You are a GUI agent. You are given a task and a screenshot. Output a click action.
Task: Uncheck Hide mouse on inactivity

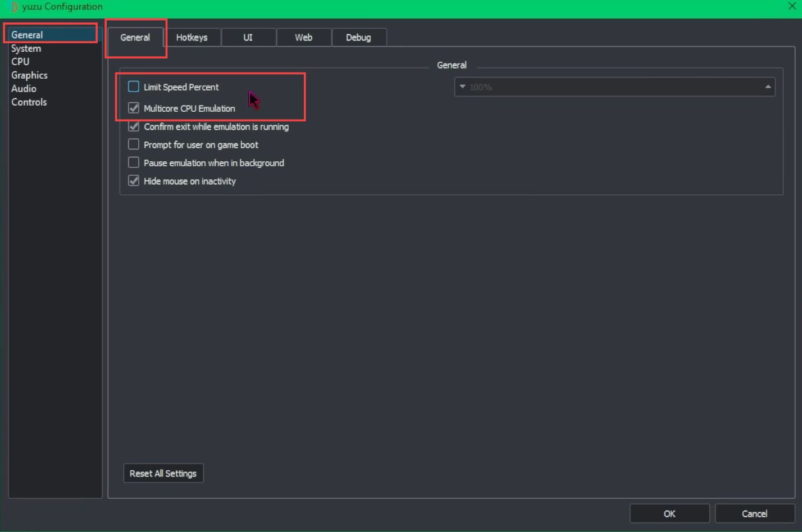pos(134,181)
